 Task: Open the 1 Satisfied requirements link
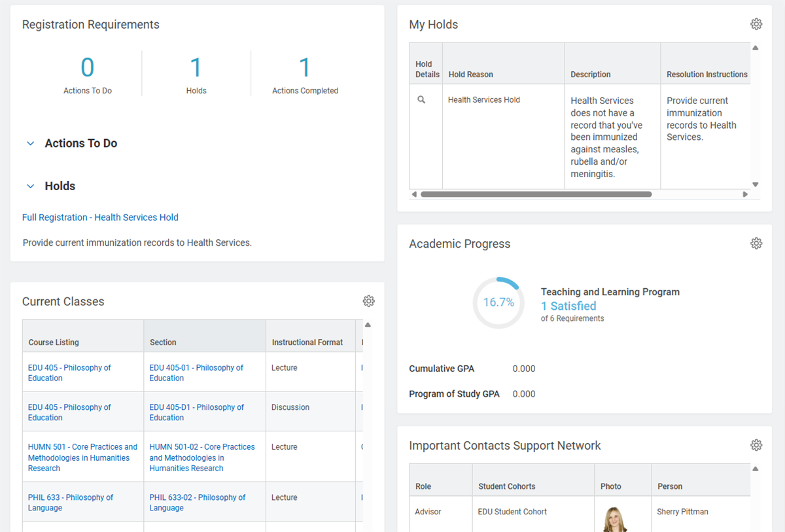[568, 306]
